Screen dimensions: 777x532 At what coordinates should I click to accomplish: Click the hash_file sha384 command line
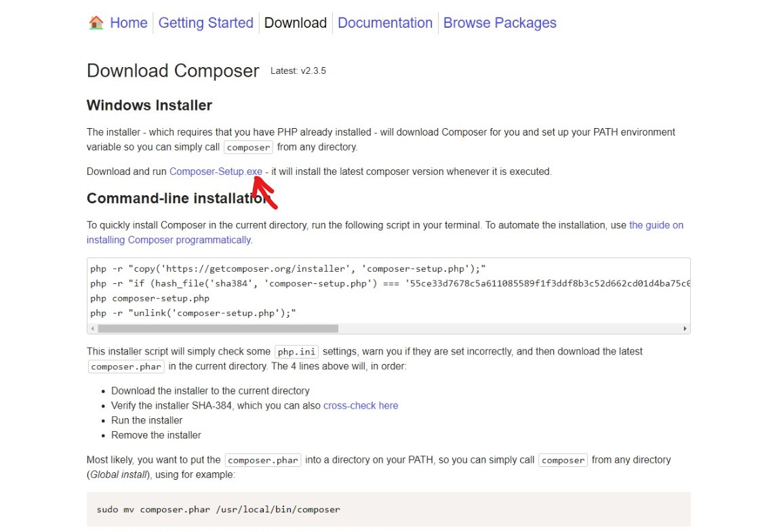(x=390, y=283)
